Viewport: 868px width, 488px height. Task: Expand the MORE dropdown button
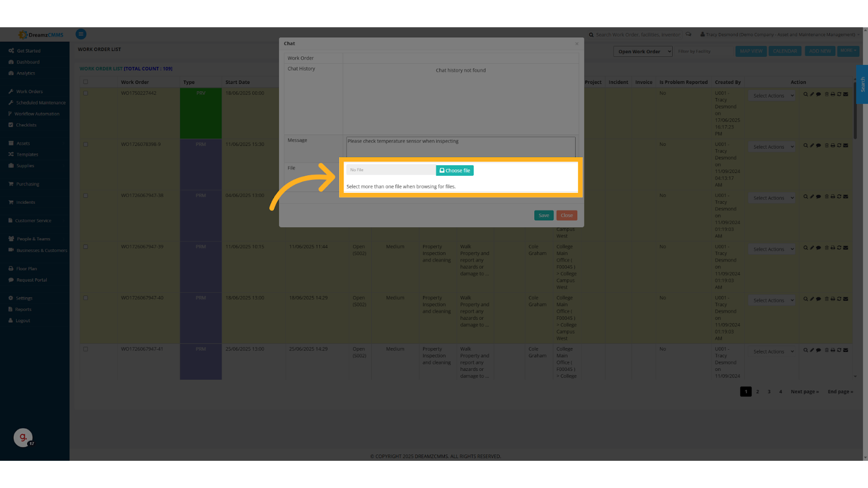click(x=848, y=50)
